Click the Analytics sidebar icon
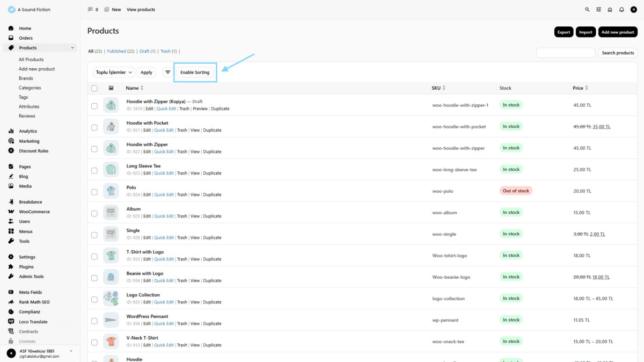This screenshot has height=362, width=644. coord(11,131)
